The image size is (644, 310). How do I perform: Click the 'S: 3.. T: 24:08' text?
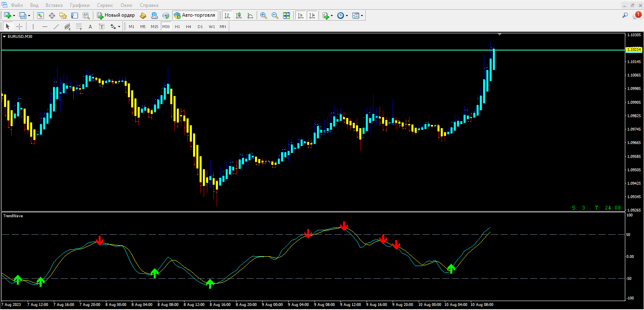pyautogui.click(x=596, y=208)
